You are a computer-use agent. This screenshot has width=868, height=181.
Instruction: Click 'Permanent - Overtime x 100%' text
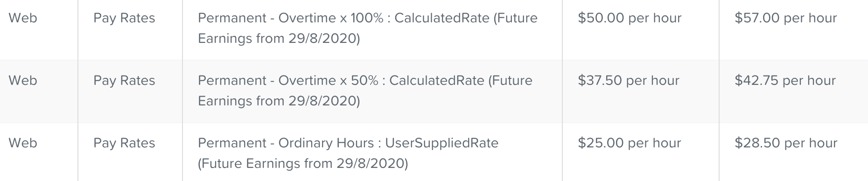(x=291, y=18)
